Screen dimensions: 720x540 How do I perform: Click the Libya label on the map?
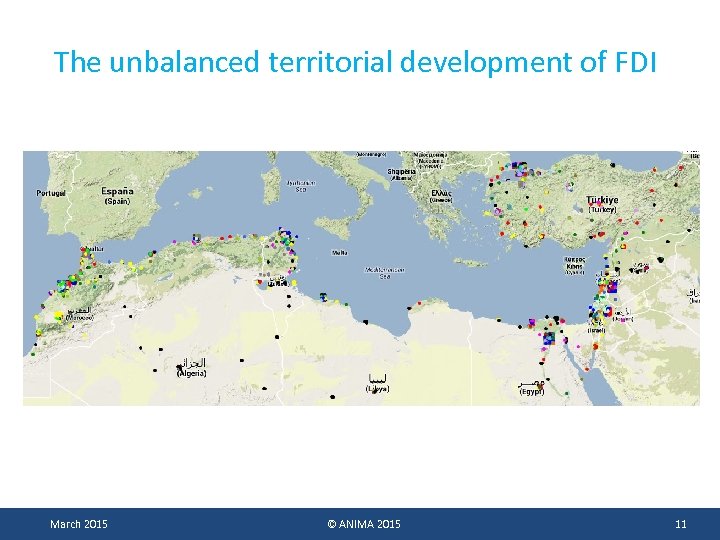tap(377, 384)
